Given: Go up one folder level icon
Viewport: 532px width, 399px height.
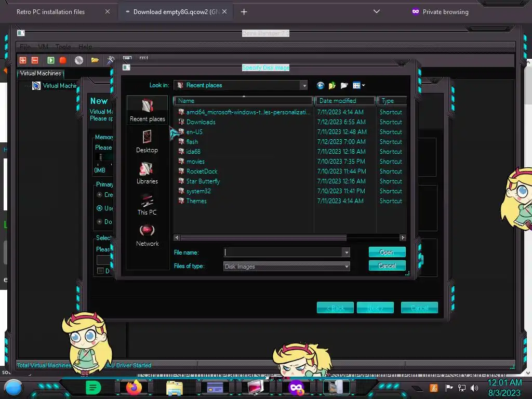Looking at the screenshot, I should [x=332, y=86].
